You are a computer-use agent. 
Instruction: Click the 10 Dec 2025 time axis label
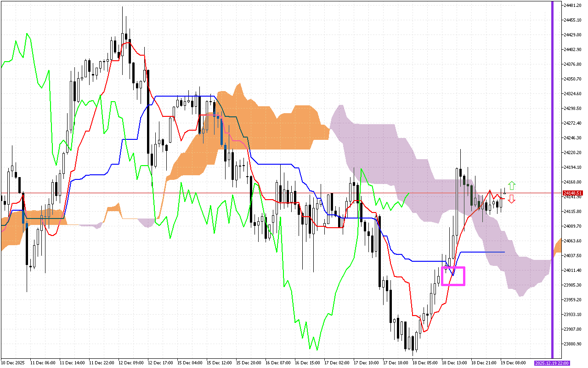[14, 363]
